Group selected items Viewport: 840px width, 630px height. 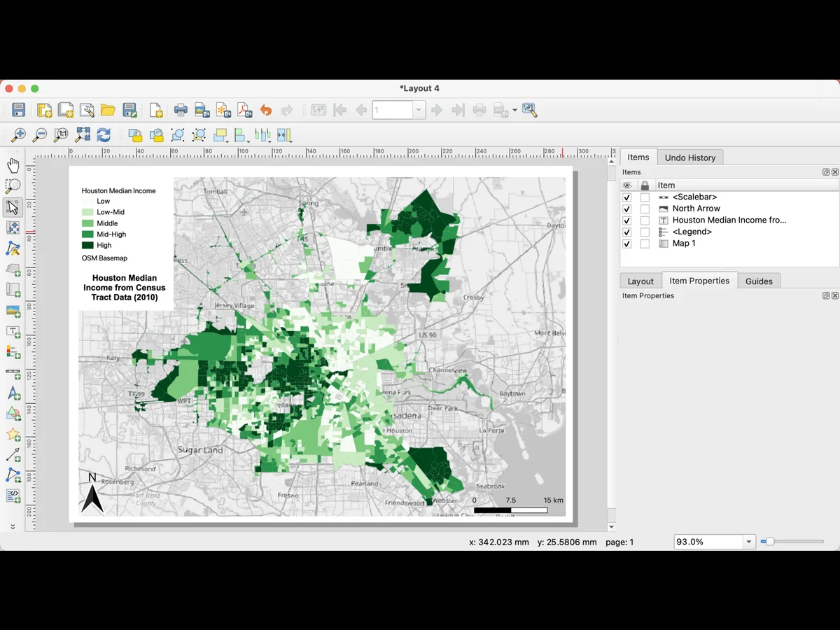pos(177,135)
